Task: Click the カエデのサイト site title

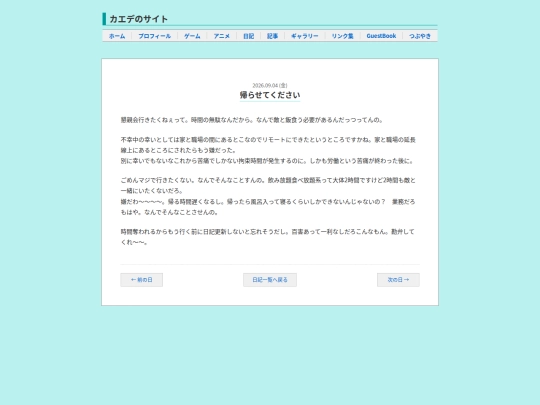Action: [x=138, y=19]
